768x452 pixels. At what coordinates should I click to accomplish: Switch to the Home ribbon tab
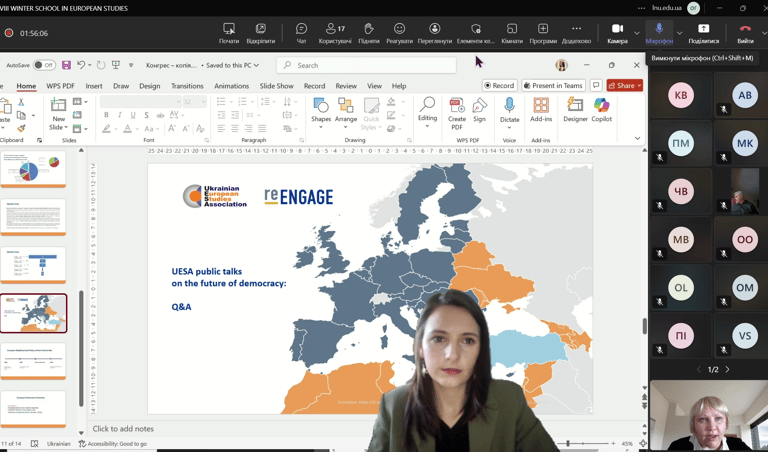pos(26,86)
